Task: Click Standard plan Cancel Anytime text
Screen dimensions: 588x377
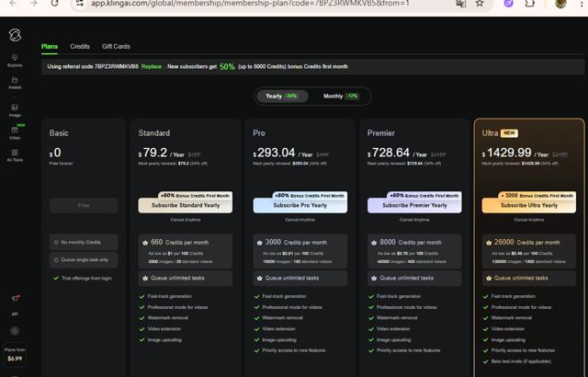Action: click(186, 220)
